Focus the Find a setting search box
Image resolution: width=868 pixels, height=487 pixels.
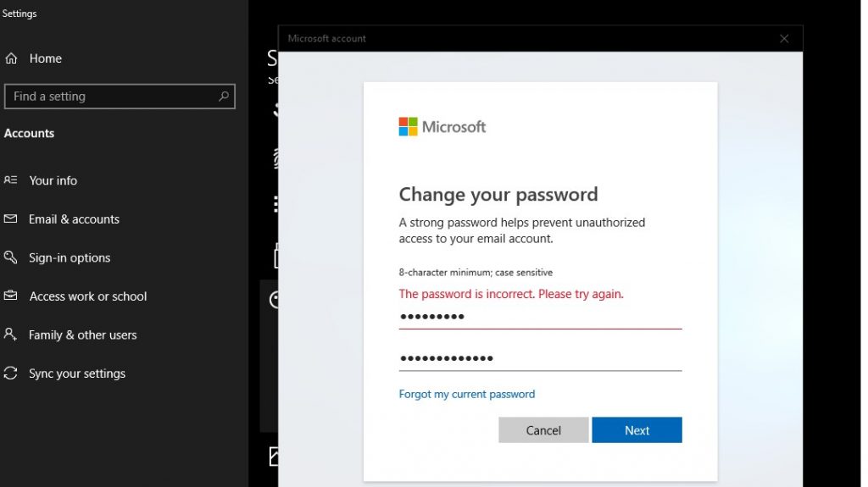click(x=110, y=97)
